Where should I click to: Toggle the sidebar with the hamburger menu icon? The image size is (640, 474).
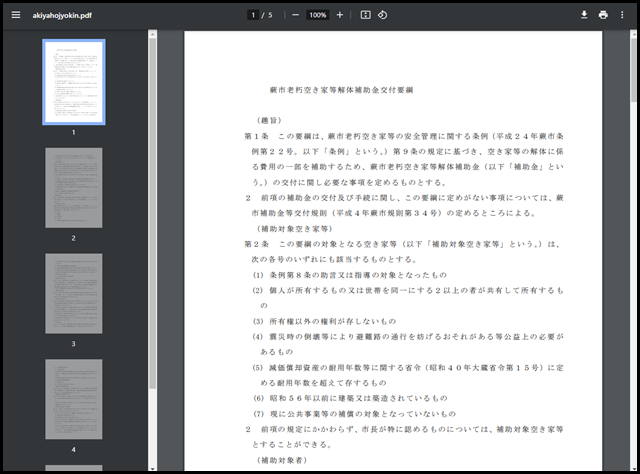16,15
